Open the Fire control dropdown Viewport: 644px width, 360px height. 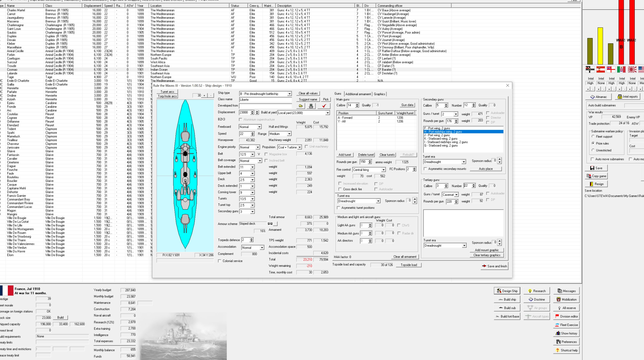coord(383,170)
